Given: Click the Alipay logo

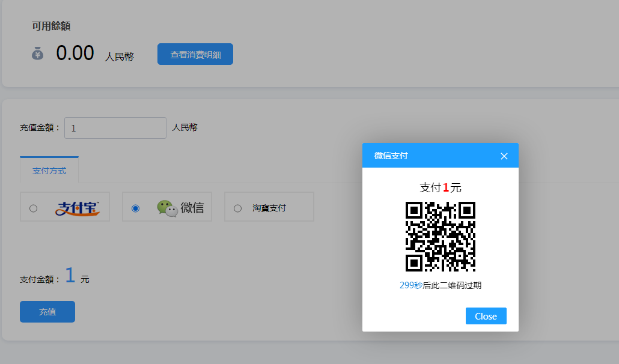Looking at the screenshot, I should (x=78, y=208).
